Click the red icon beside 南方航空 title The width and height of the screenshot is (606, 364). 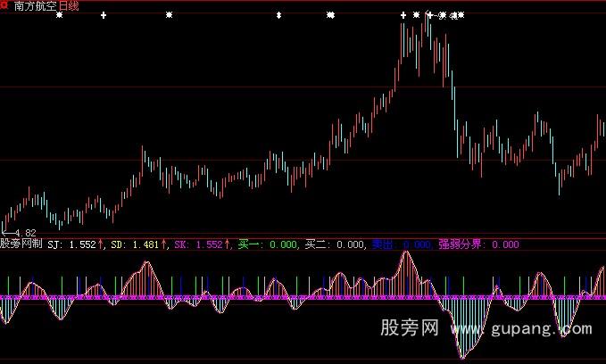point(7,5)
